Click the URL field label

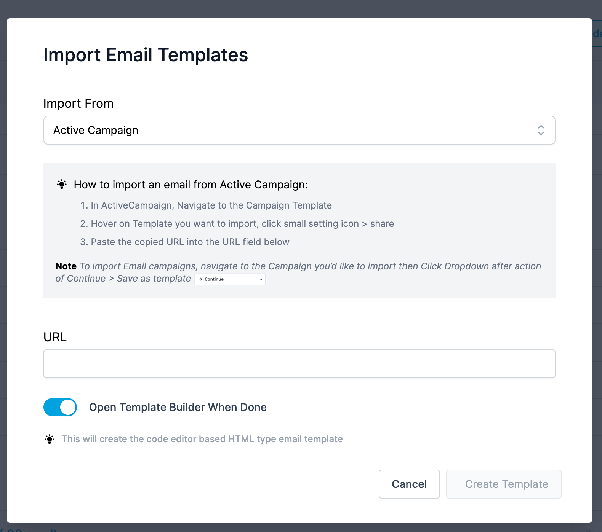(55, 337)
